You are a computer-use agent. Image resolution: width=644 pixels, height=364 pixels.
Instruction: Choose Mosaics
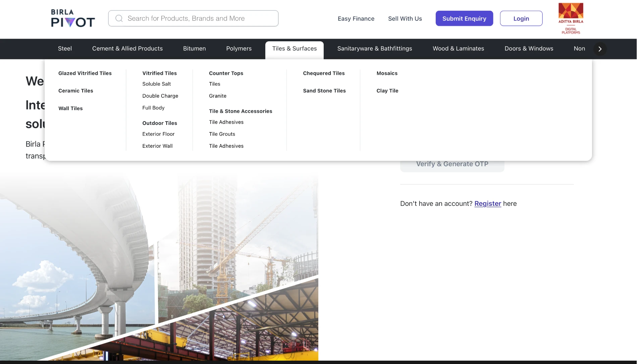pyautogui.click(x=387, y=73)
